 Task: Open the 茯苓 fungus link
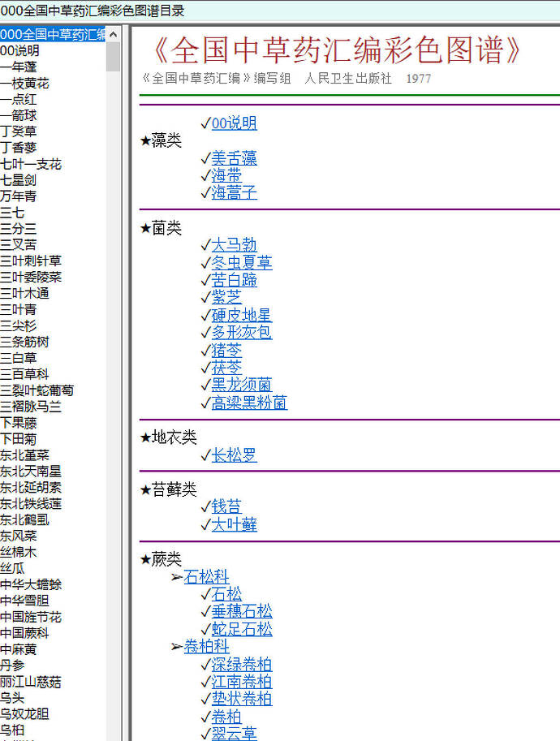pyautogui.click(x=226, y=368)
